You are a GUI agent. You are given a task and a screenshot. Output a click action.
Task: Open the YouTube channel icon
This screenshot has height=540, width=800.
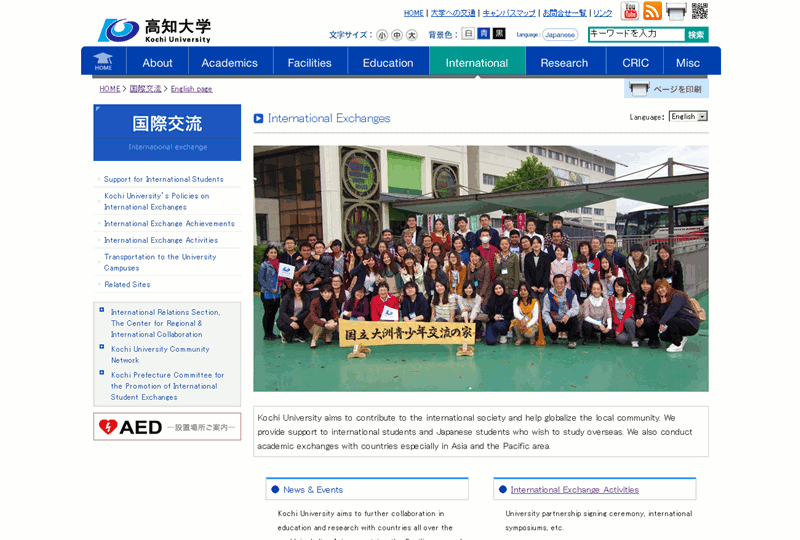pyautogui.click(x=629, y=11)
